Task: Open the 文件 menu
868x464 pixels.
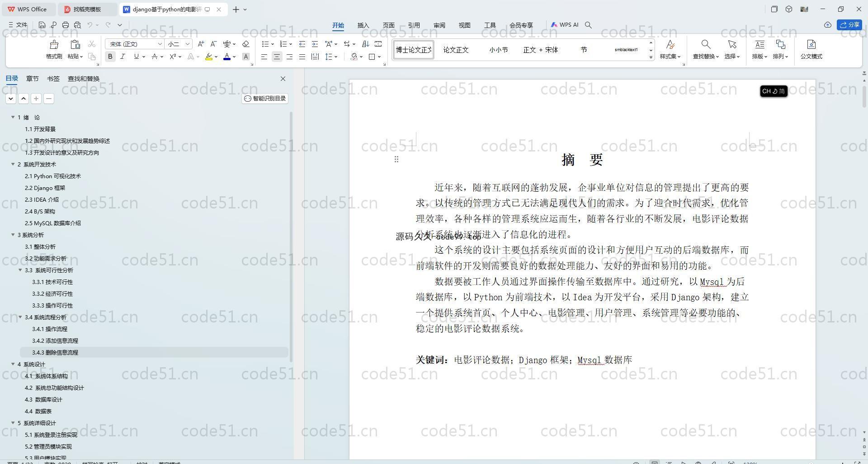Action: tap(18, 25)
